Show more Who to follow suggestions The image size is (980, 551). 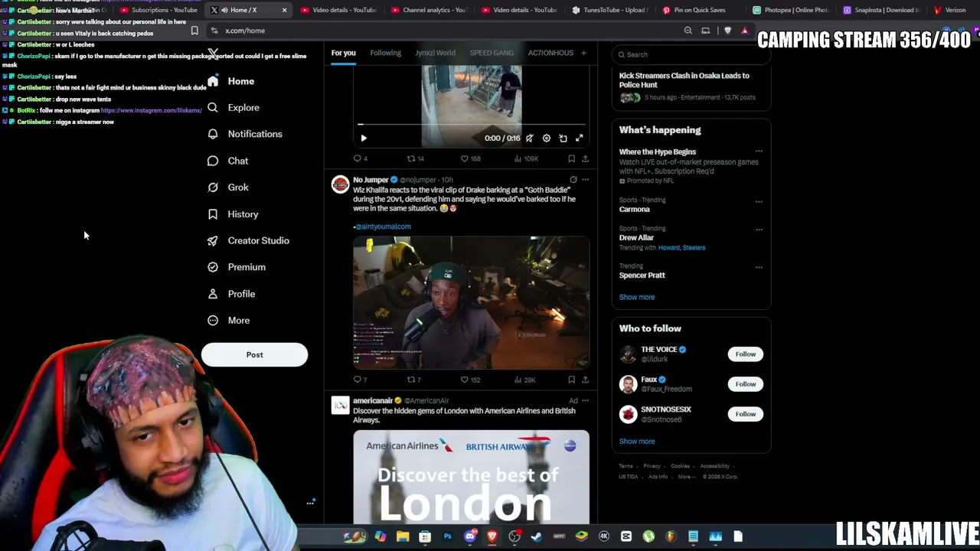click(x=637, y=442)
